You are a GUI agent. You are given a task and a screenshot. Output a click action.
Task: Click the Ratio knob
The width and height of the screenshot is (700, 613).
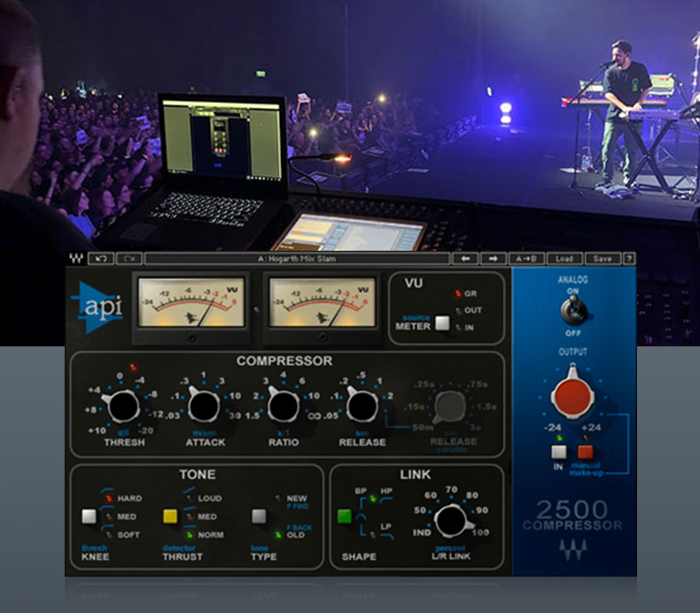[283, 406]
